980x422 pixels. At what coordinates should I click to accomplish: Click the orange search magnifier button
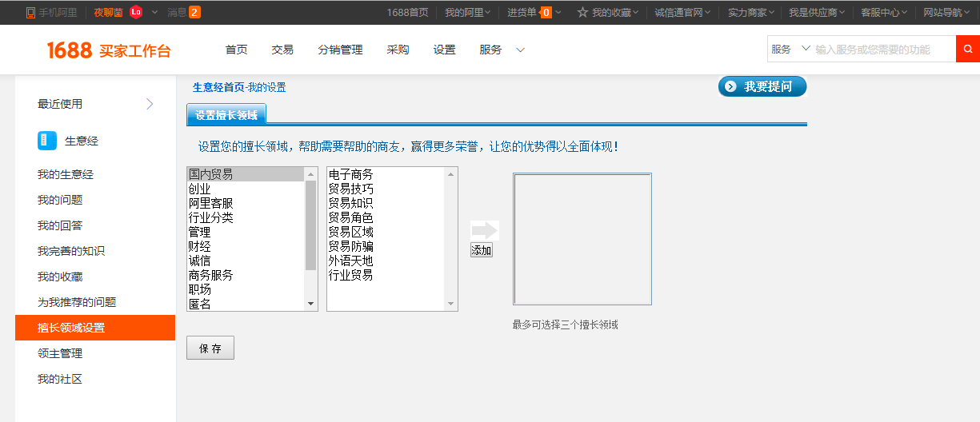968,49
